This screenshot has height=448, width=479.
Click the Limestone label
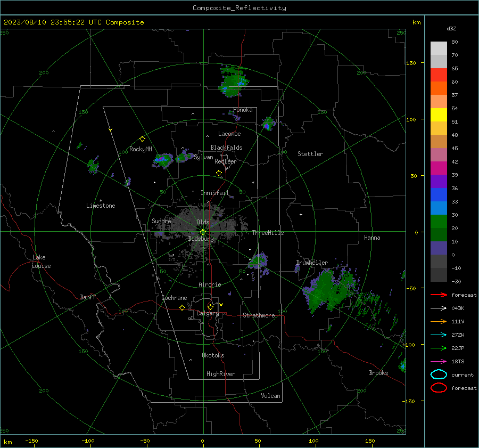pos(101,206)
